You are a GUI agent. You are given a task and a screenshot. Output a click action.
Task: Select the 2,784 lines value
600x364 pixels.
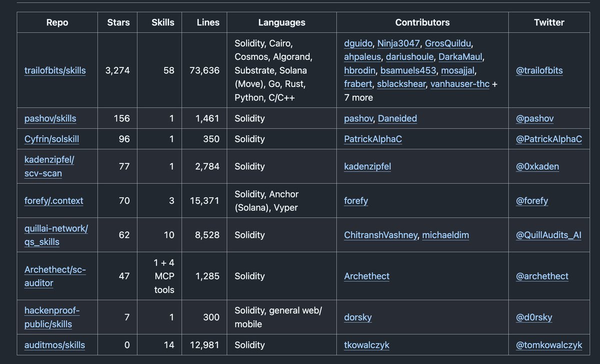(207, 166)
